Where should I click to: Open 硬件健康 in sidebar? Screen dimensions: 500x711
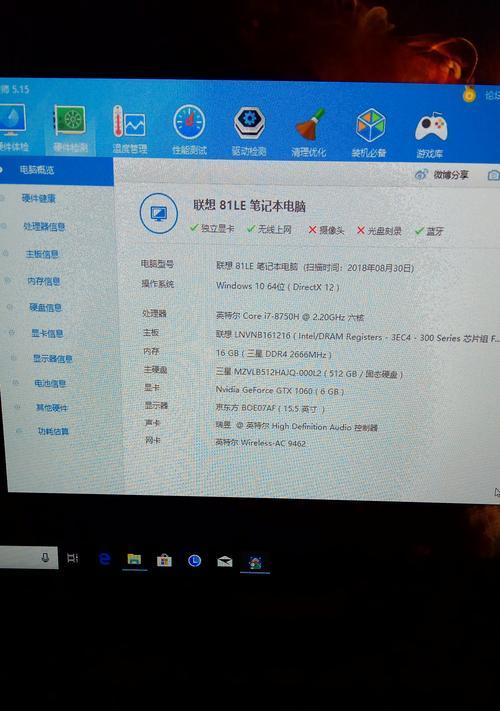39,198
